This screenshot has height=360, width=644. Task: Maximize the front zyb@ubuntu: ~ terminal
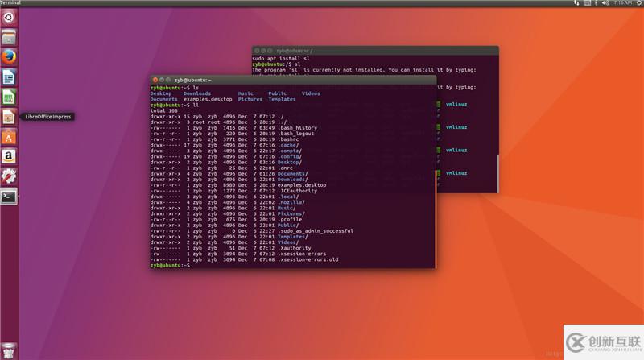tap(168, 80)
